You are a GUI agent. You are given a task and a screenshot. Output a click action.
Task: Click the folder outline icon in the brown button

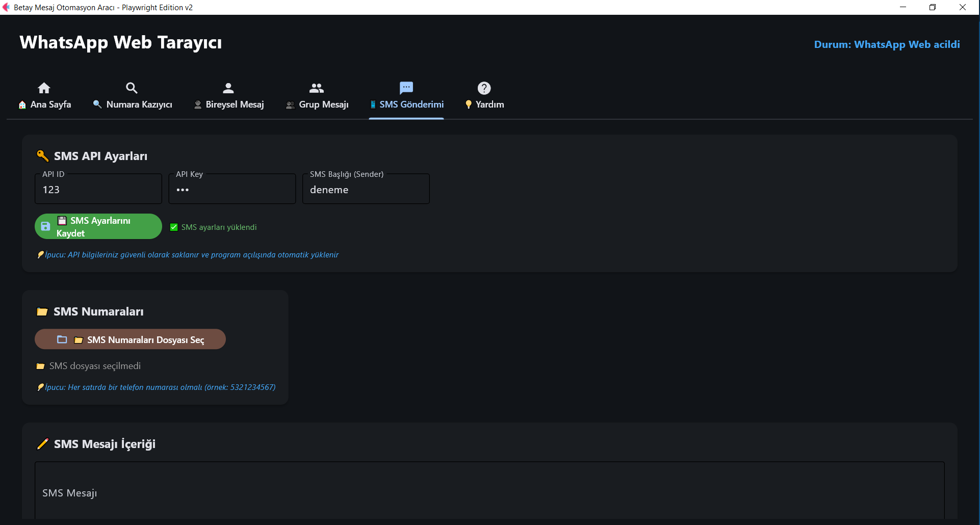[62, 339]
